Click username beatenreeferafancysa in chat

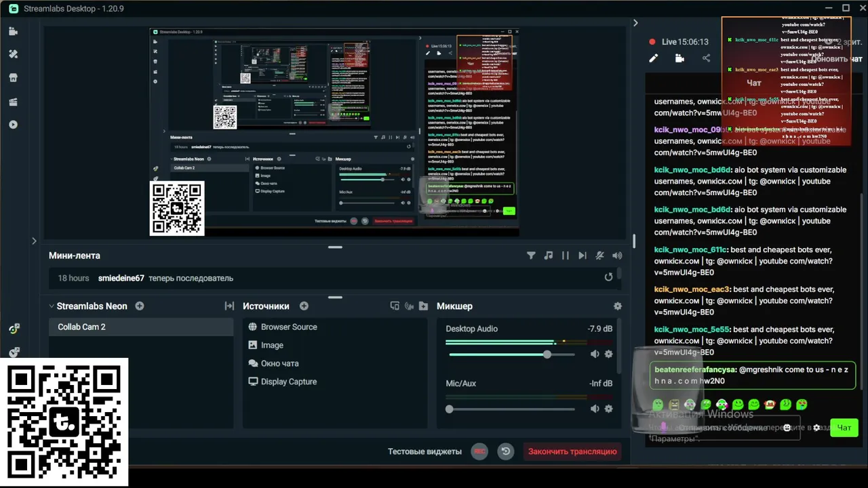695,369
